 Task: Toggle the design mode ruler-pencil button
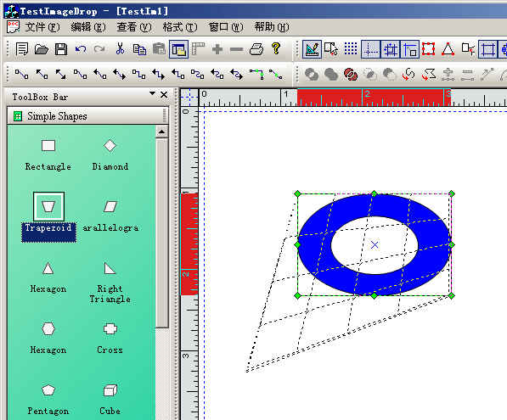point(312,49)
